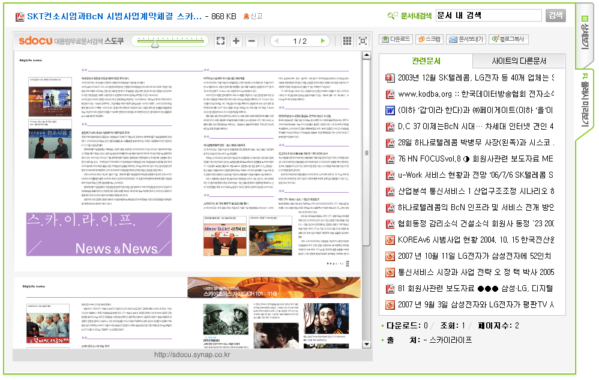Toggle fit-to-window view icon
The height and width of the screenshot is (380, 599).
click(220, 41)
